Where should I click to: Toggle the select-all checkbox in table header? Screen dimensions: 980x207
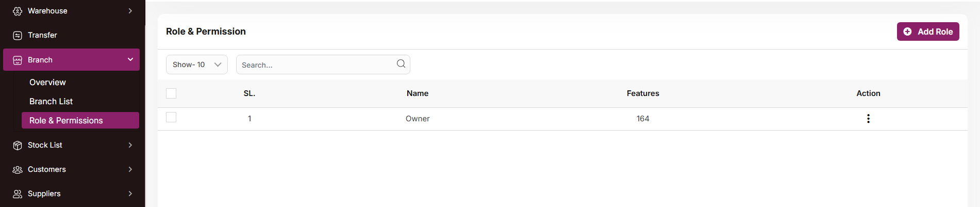click(171, 93)
